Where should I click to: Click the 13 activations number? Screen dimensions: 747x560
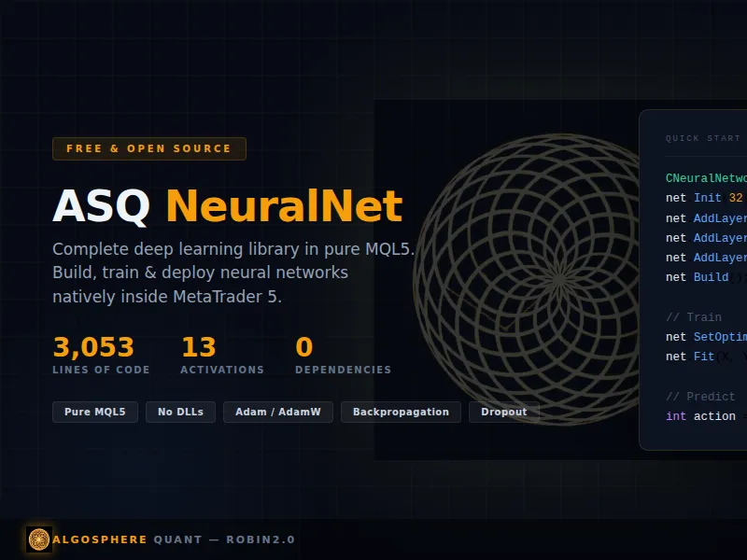click(199, 346)
